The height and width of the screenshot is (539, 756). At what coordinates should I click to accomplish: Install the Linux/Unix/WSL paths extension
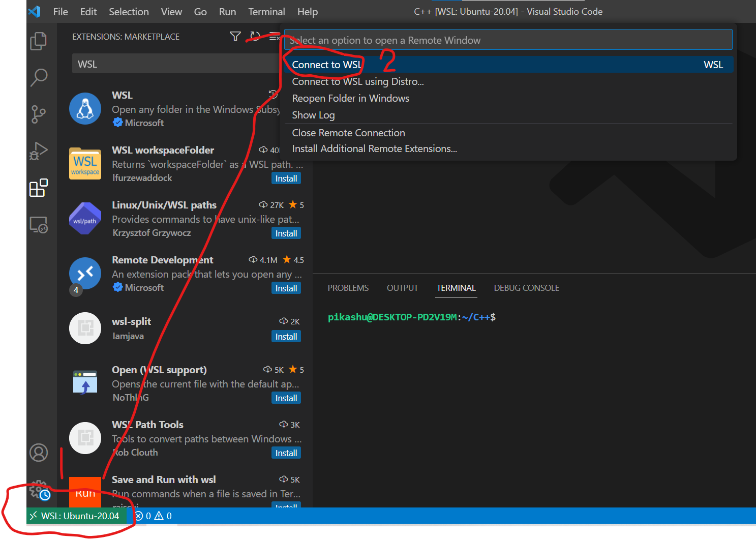[286, 233]
